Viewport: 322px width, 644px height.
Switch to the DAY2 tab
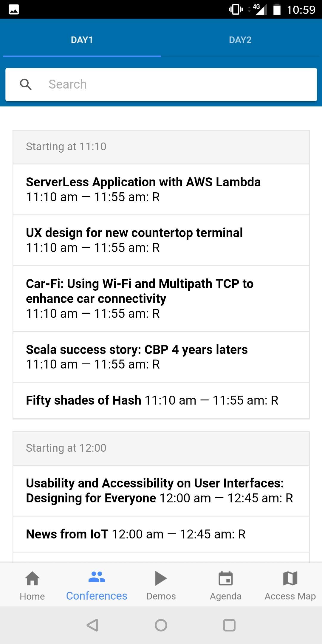pyautogui.click(x=240, y=40)
